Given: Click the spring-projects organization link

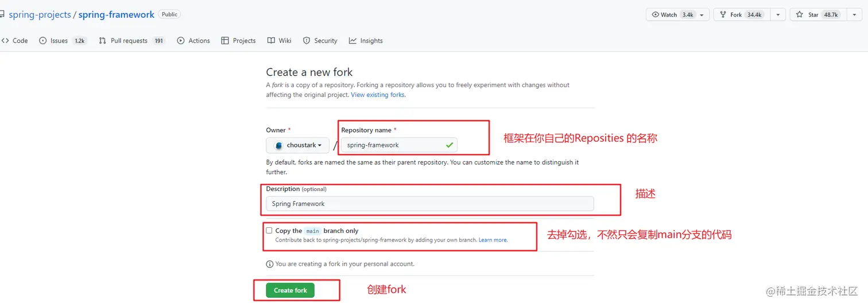Looking at the screenshot, I should pos(40,14).
